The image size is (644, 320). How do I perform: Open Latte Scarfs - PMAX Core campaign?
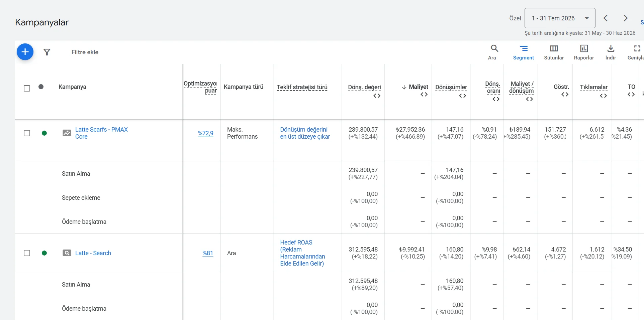click(101, 133)
